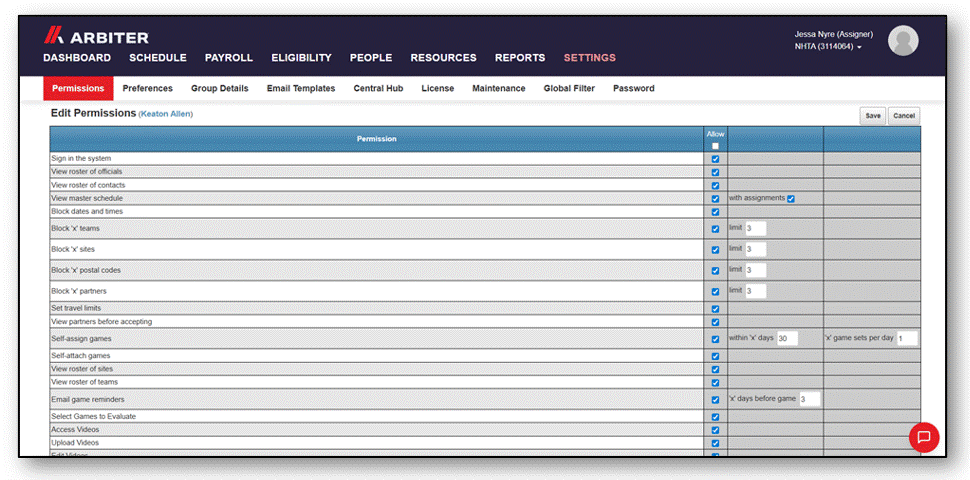
Task: Click the Save button
Action: [x=873, y=116]
